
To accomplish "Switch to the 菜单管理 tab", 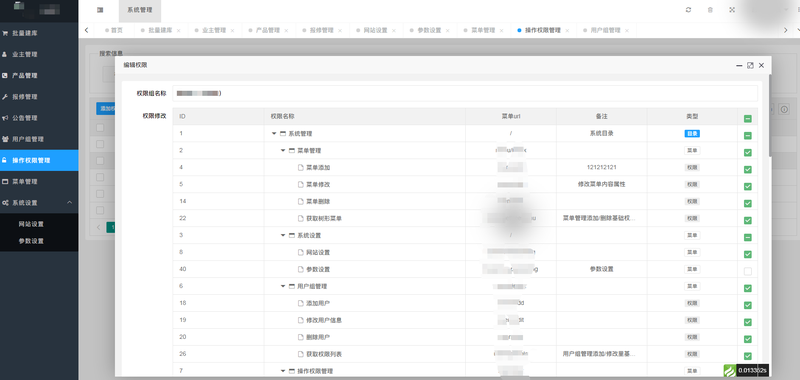I will [x=483, y=31].
